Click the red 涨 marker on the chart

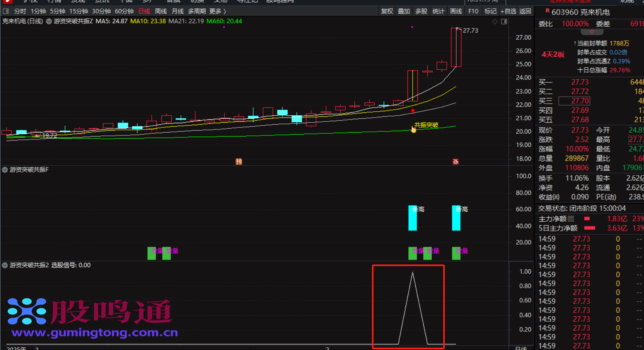pos(455,162)
